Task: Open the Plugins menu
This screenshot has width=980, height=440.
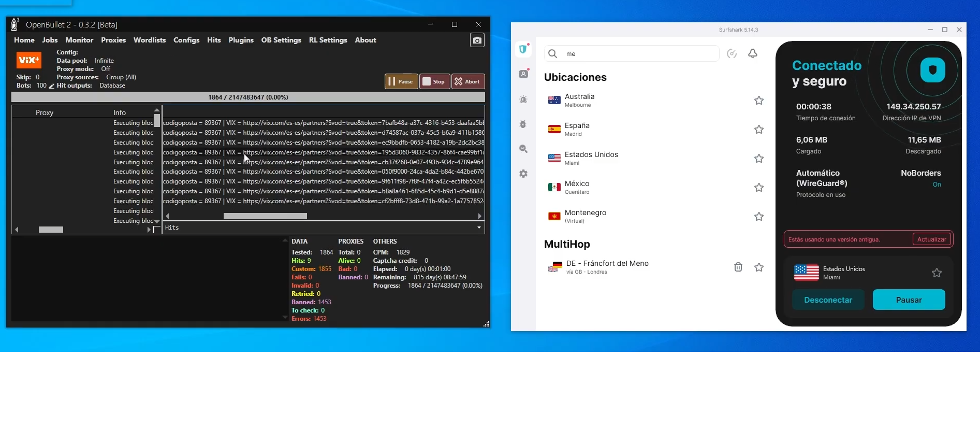Action: tap(241, 40)
